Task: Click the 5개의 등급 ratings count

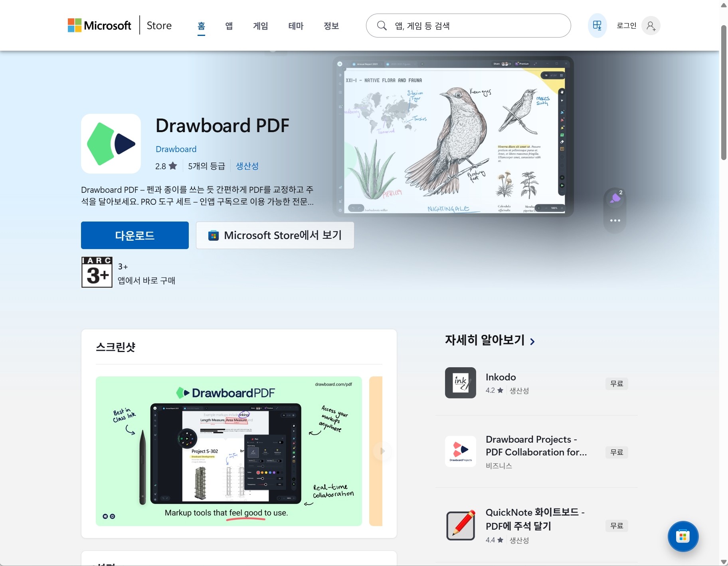Action: click(206, 166)
